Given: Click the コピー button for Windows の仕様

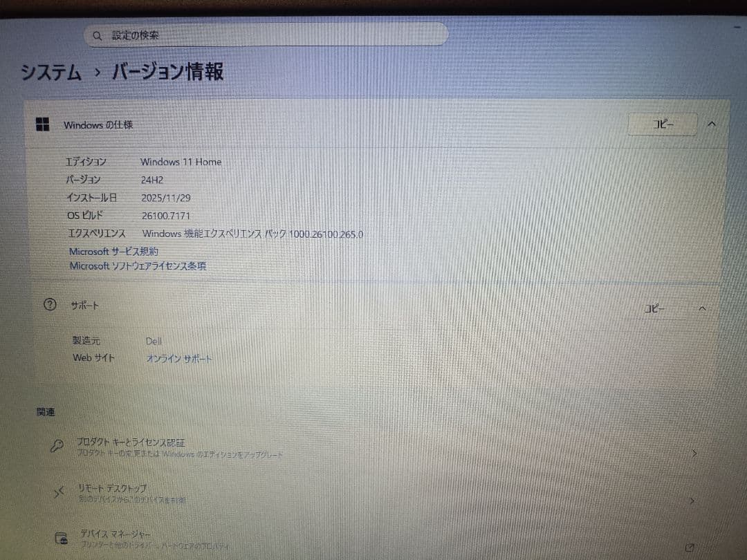Looking at the screenshot, I should tap(661, 124).
